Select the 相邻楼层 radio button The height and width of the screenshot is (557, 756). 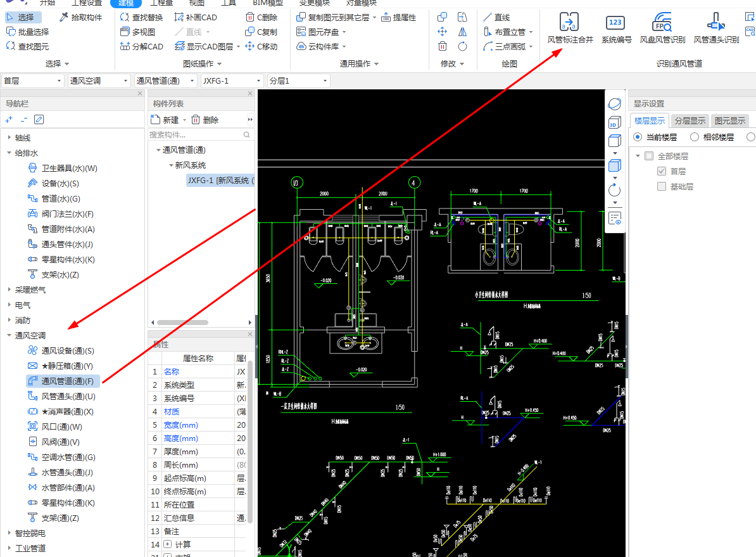click(x=695, y=137)
